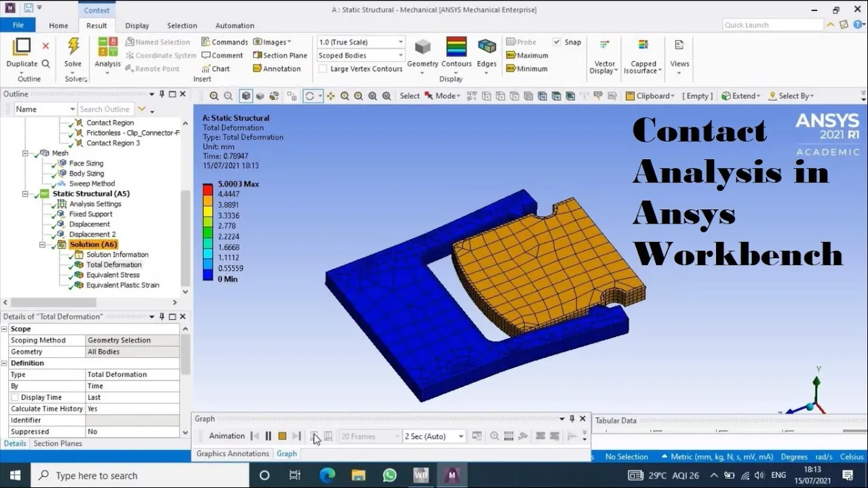
Task: Switch to the Section Planes tab
Action: (58, 443)
